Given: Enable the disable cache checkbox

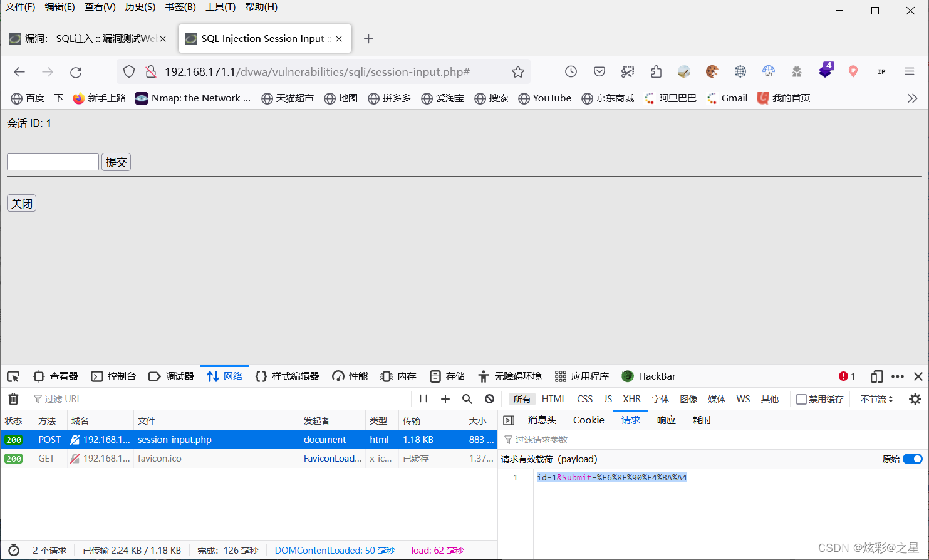Looking at the screenshot, I should (x=801, y=399).
